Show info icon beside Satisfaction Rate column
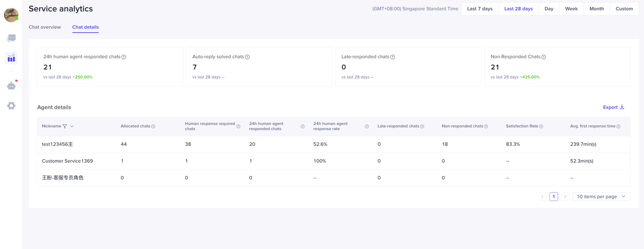The height and width of the screenshot is (249, 644). 541,127
